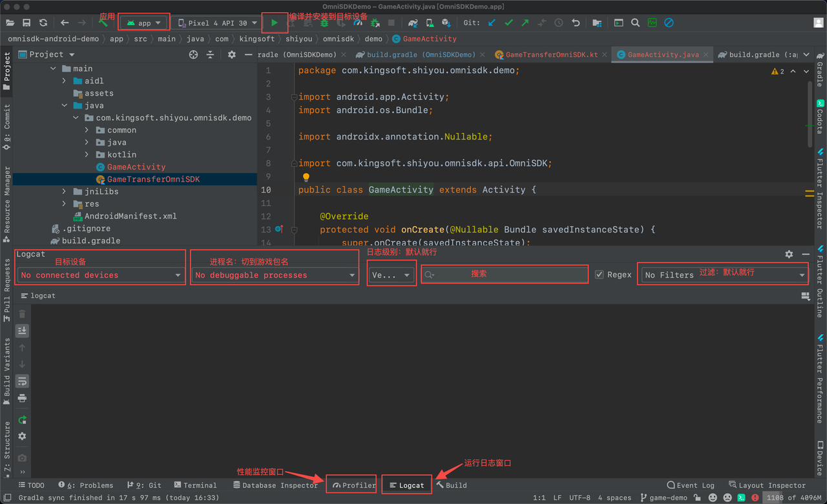Click the Make Project hammer icon
This screenshot has height=504, width=827.
point(103,23)
